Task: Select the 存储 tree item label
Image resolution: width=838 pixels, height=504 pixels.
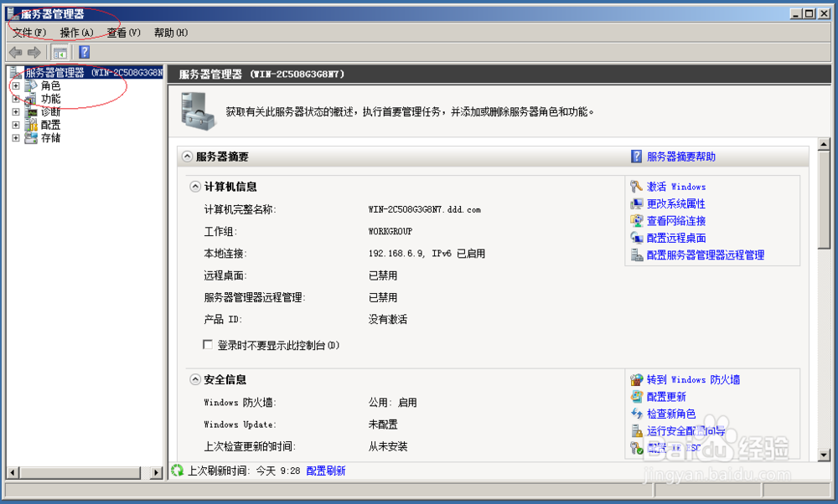Action: click(x=51, y=138)
